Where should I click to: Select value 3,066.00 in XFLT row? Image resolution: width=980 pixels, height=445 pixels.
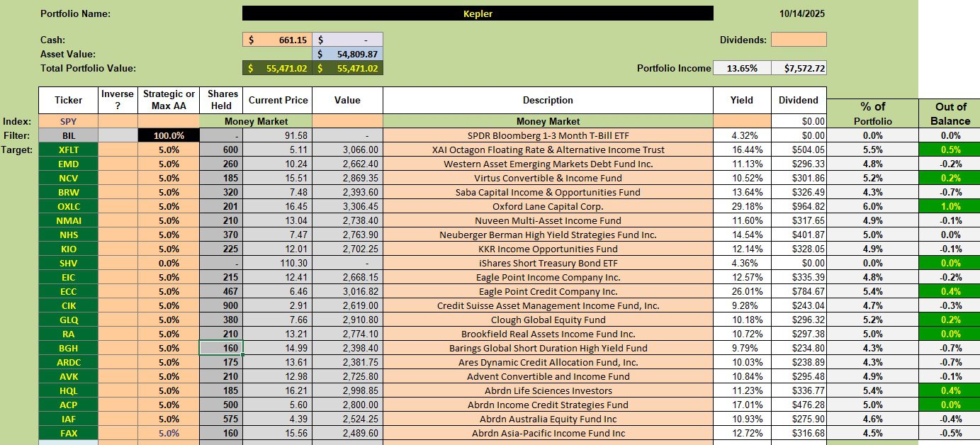click(347, 150)
